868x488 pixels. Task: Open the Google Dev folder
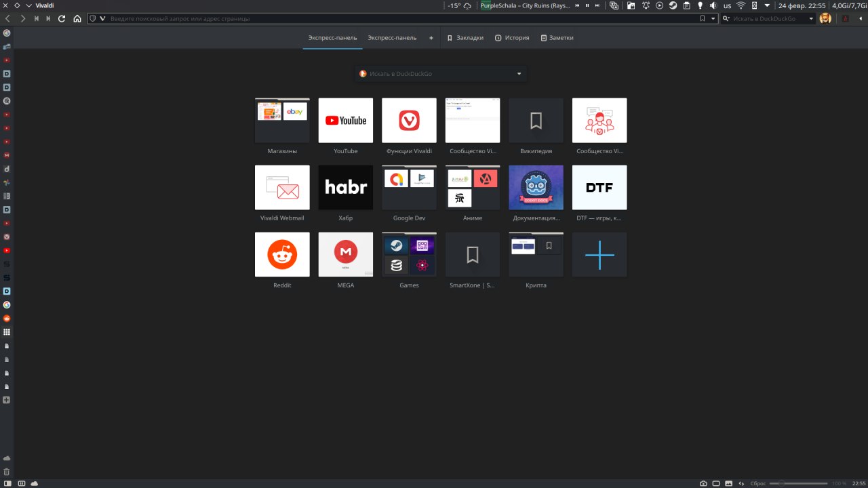coord(409,188)
